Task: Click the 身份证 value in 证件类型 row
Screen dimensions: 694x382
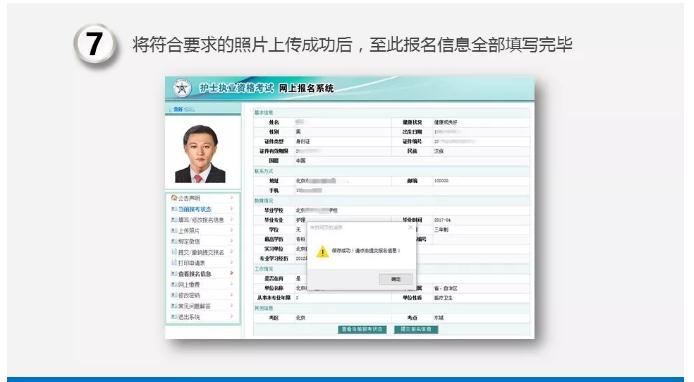Action: point(303,142)
